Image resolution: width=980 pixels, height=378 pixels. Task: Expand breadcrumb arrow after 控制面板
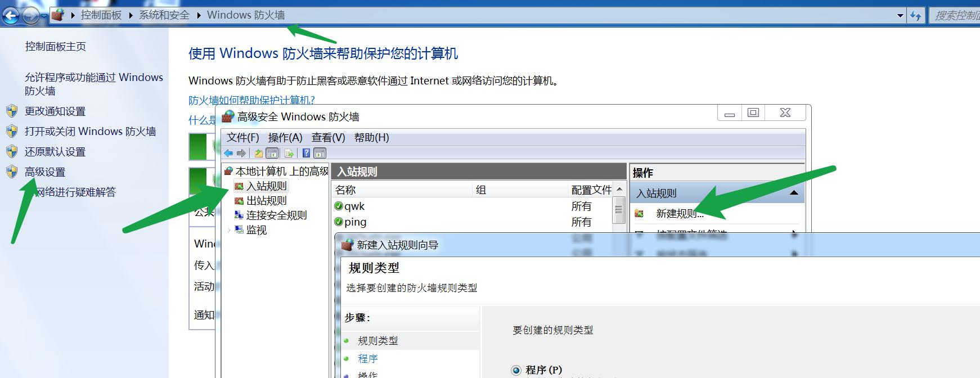tap(131, 15)
